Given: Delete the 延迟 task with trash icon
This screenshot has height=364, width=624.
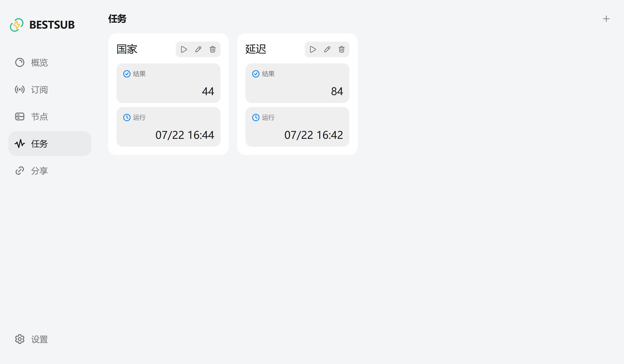Looking at the screenshot, I should 341,49.
